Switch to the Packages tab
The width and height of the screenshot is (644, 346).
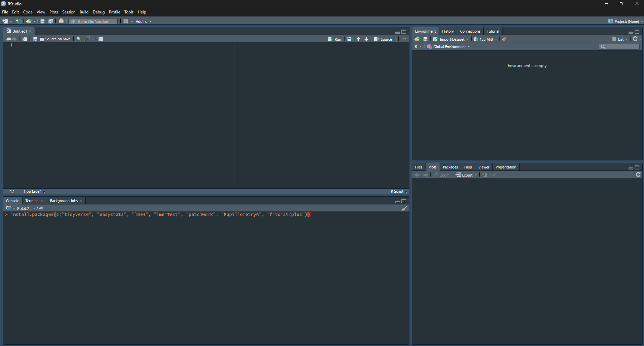(450, 167)
